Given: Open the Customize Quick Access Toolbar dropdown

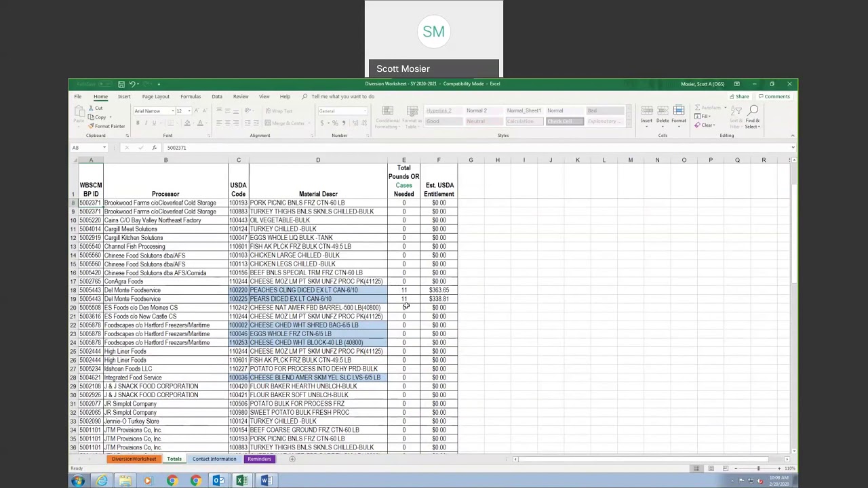Looking at the screenshot, I should 159,84.
